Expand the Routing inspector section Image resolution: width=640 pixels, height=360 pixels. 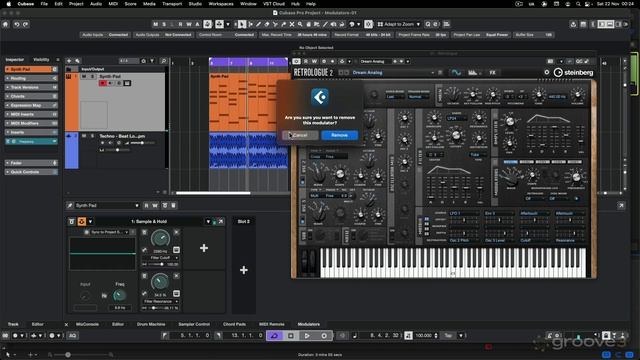[x=31, y=78]
